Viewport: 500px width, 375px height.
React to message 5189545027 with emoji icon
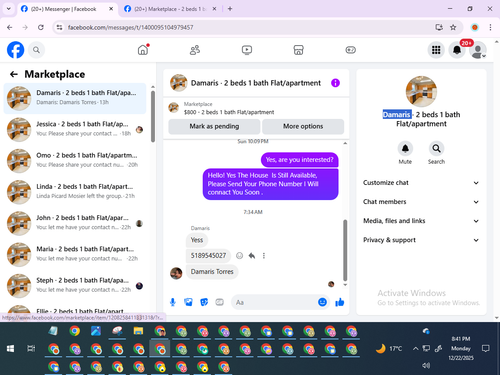(239, 256)
